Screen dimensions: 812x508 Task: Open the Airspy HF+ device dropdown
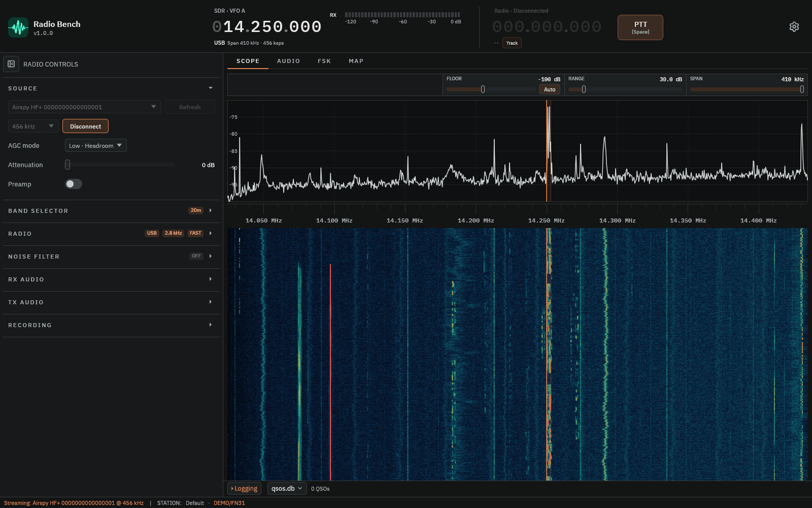(x=85, y=107)
